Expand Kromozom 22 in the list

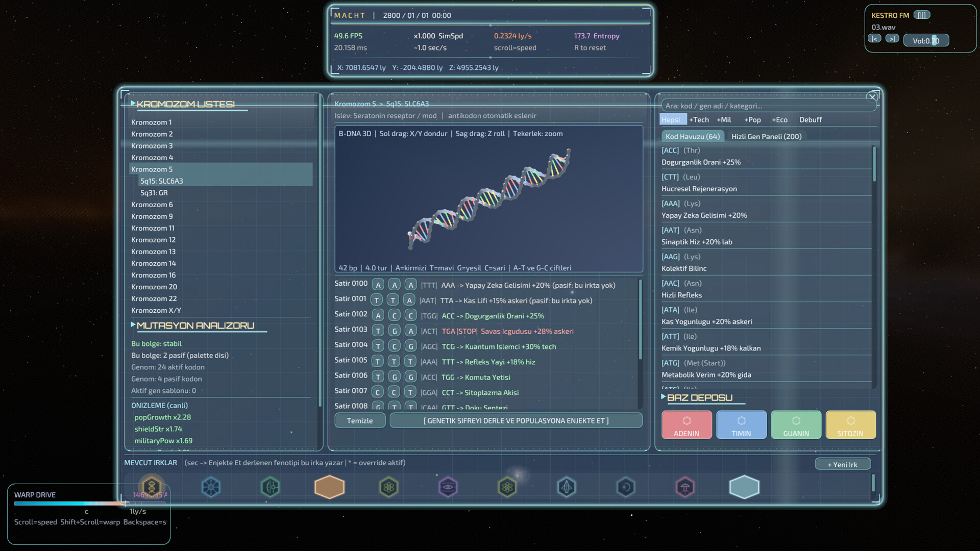(220, 299)
